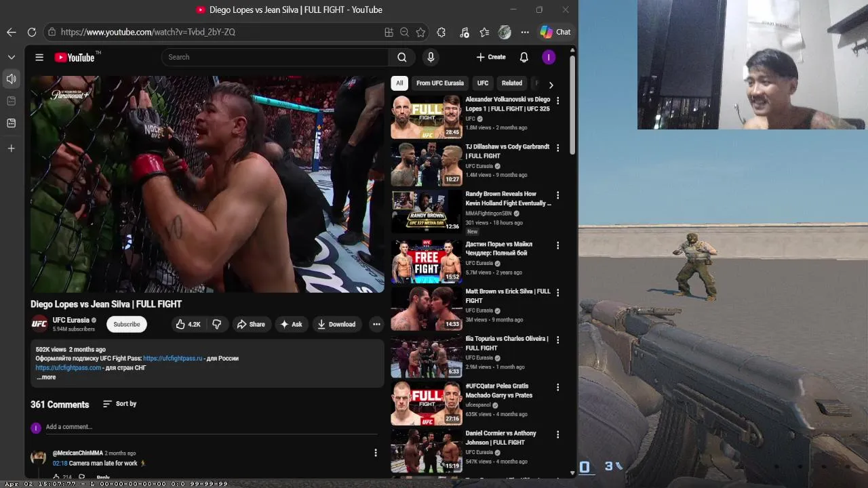Open browser settings and more menu
This screenshot has width=868, height=488.
click(525, 32)
